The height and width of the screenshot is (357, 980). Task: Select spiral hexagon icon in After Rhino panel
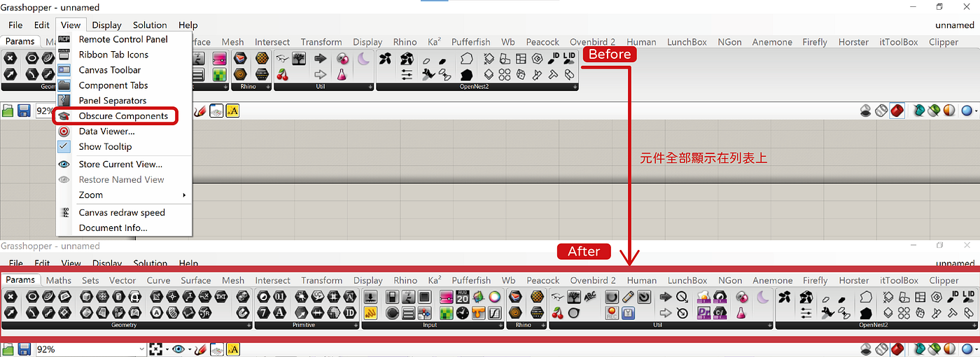(516, 313)
